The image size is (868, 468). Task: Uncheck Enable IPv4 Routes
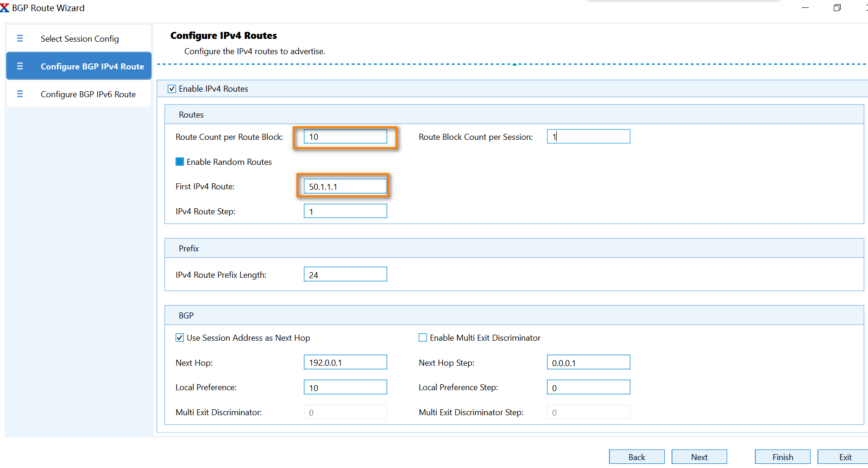pos(172,89)
